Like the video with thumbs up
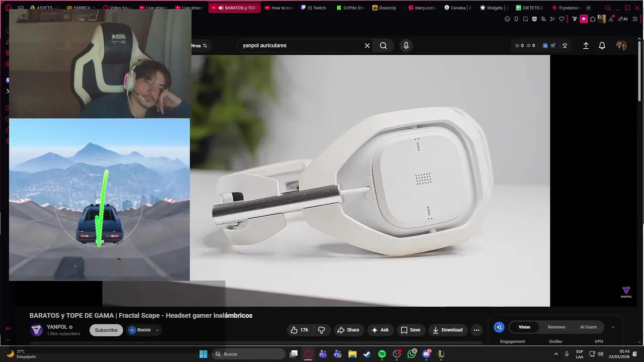 click(299, 330)
